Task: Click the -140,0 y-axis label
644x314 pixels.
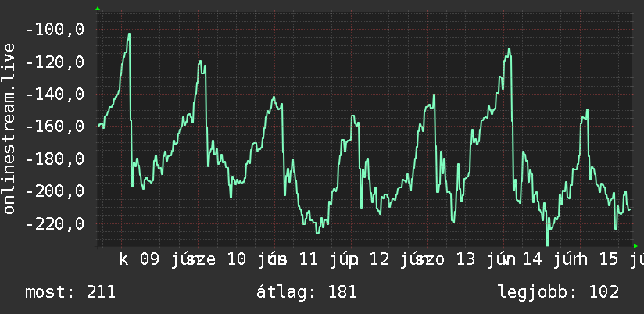Action: (55, 95)
